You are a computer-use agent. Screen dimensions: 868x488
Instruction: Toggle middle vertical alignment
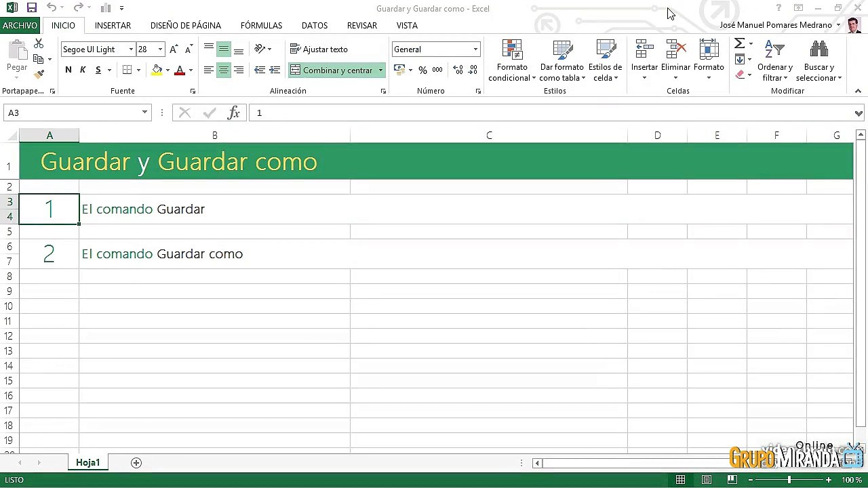pos(223,49)
